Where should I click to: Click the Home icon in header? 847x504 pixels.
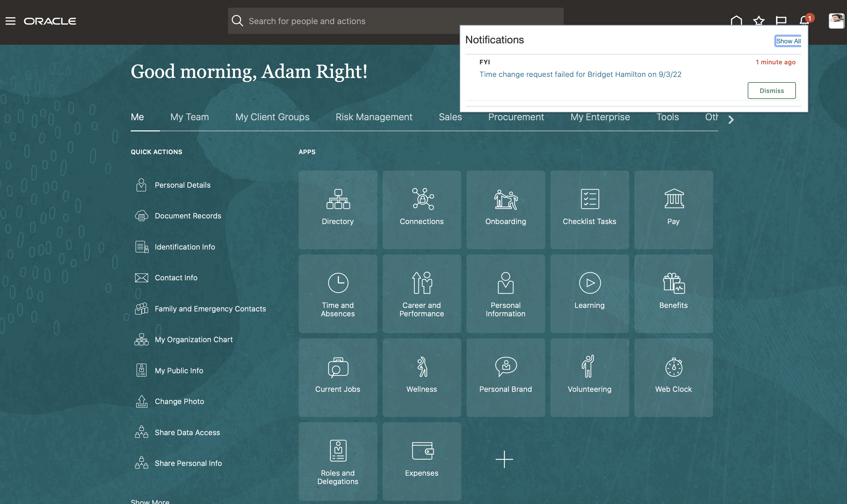coord(736,20)
